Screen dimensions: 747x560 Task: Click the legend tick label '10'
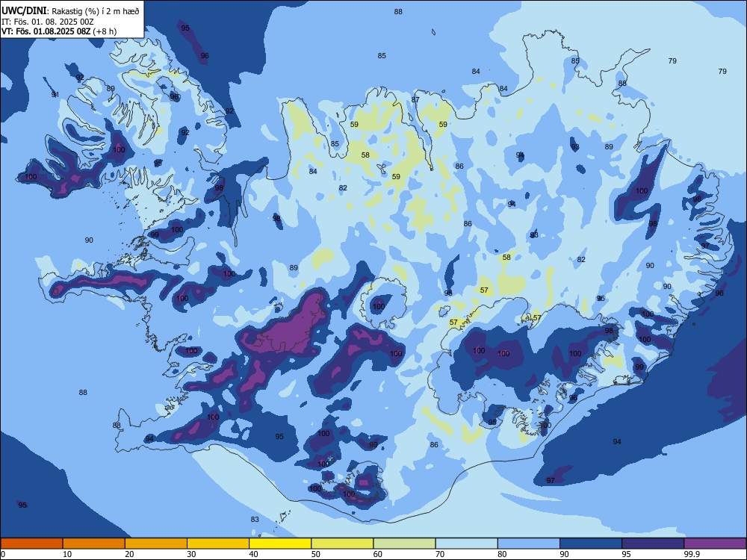coord(67,554)
